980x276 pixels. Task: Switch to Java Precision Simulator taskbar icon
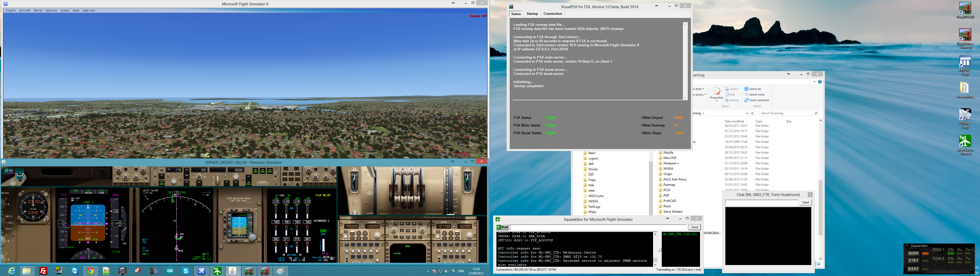coord(233,271)
